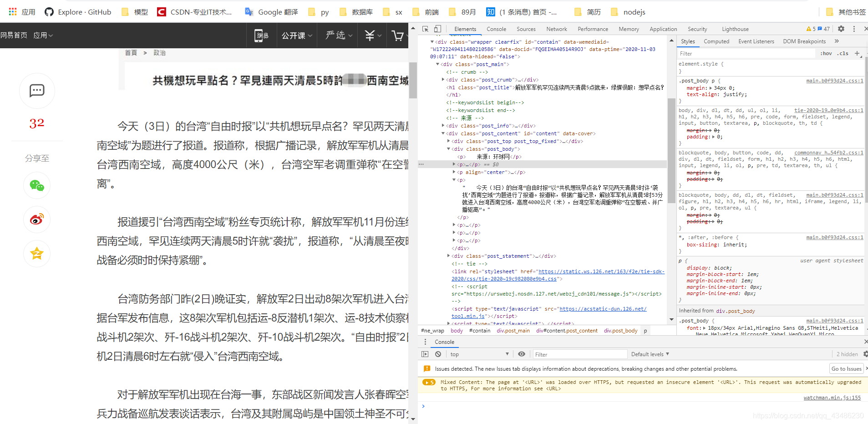Screen dimensions: 868x424
Task: Click the 网易首页 link
Action: (14, 35)
